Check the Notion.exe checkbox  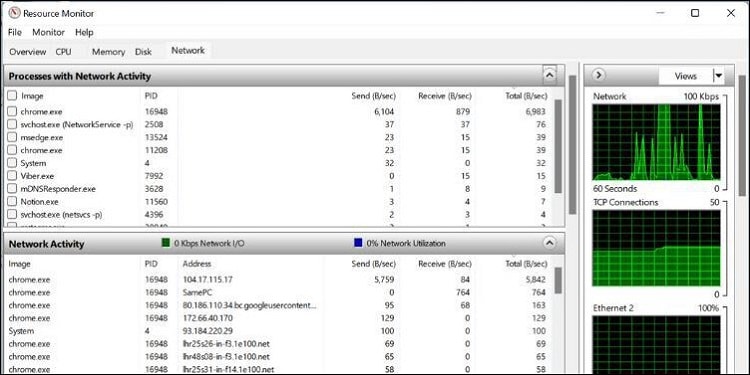tap(12, 201)
